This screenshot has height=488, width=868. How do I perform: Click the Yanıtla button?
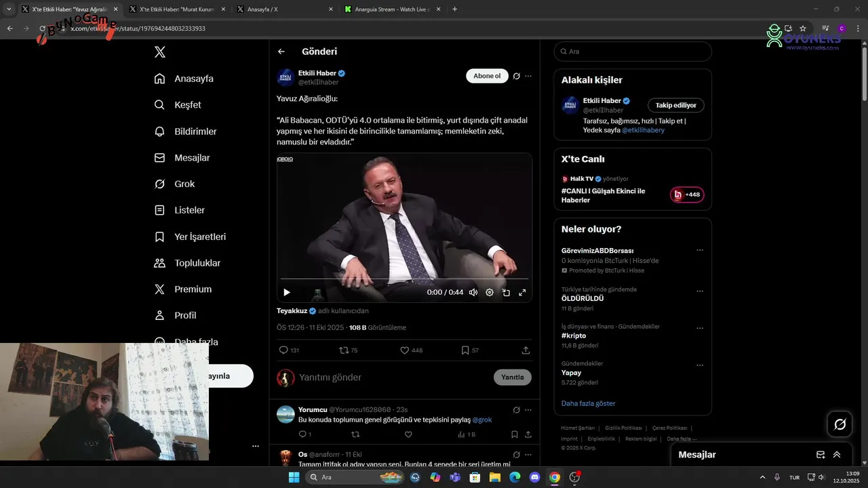tap(513, 378)
